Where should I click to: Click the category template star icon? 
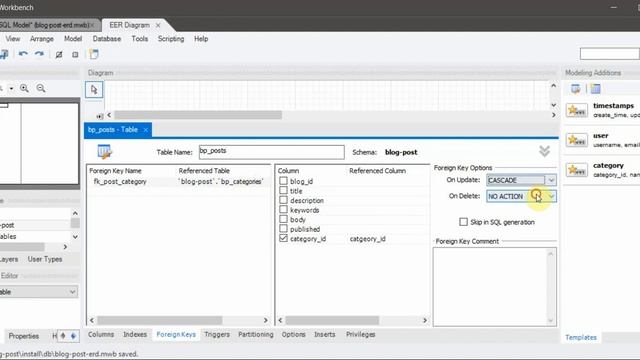(x=576, y=170)
